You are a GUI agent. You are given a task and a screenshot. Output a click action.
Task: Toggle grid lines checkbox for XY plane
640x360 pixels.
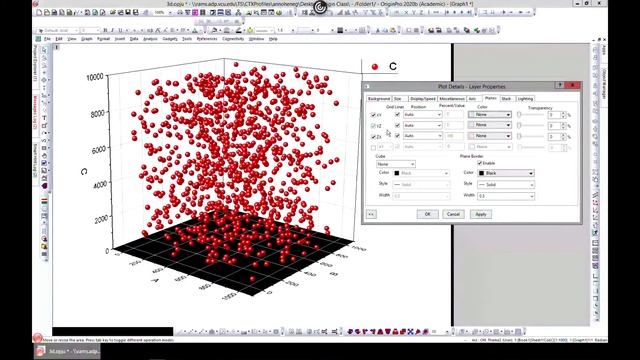[397, 115]
